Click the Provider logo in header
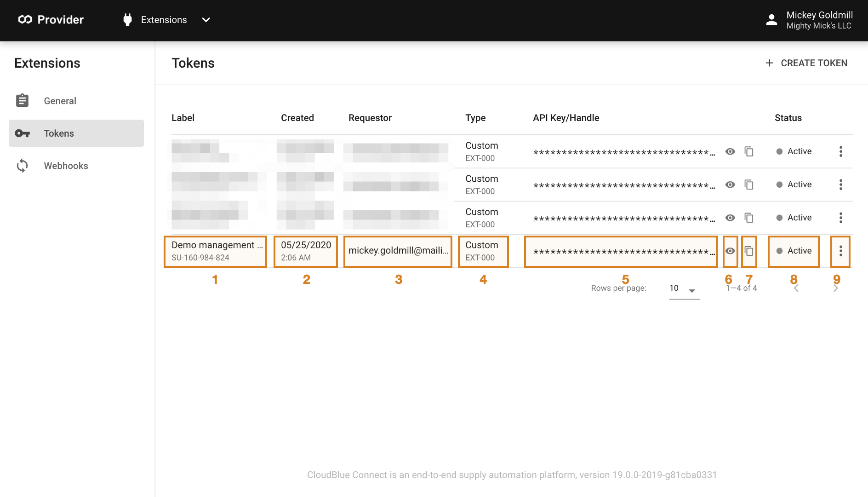 click(51, 20)
